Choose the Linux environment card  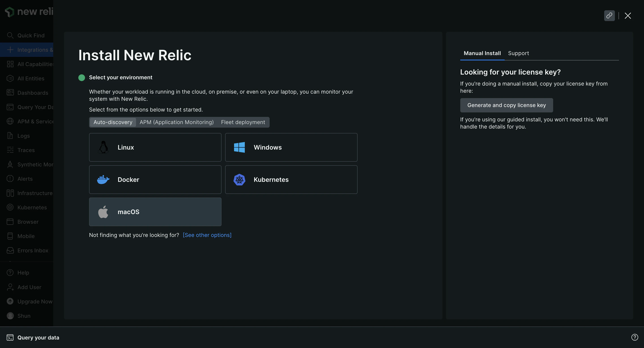click(x=155, y=147)
